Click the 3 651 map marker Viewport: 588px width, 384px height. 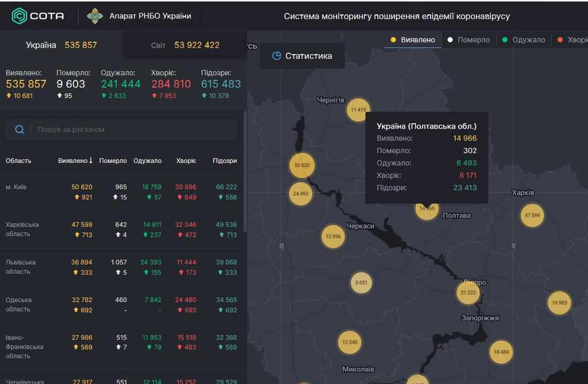(361, 282)
